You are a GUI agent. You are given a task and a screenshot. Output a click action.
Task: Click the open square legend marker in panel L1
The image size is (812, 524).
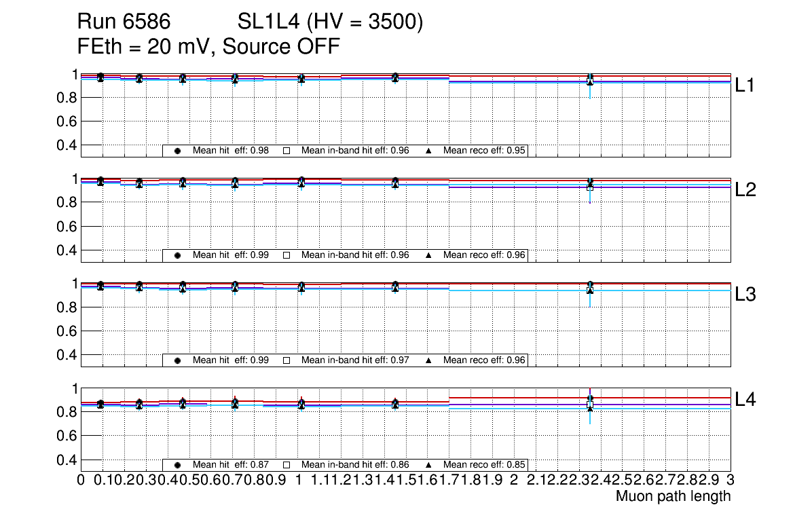(287, 151)
